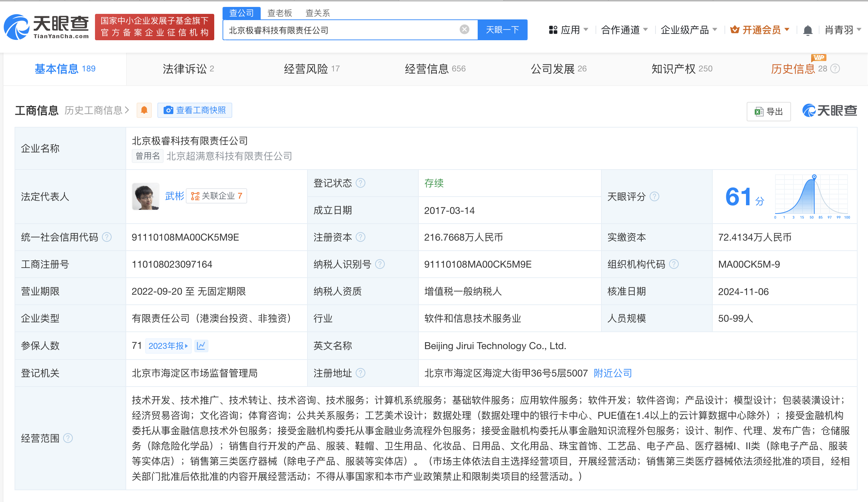Image resolution: width=868 pixels, height=502 pixels.
Task: Click 关联企业 7 badge
Action: click(217, 196)
